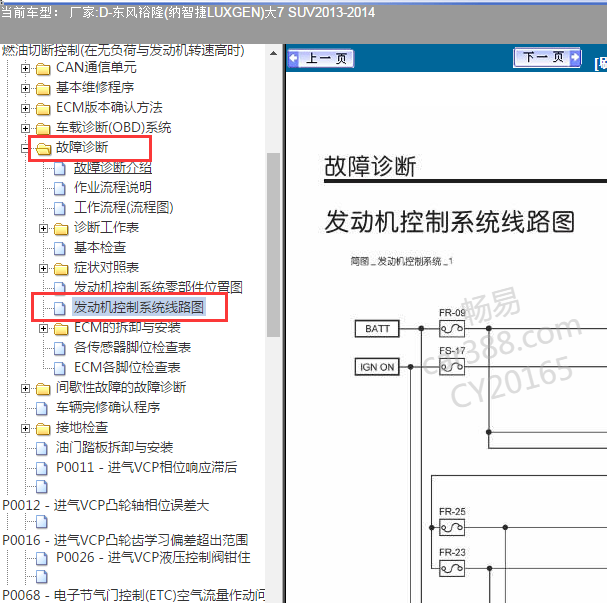Select ECM的拆卸与安装 tree item
The width and height of the screenshot is (607, 603).
tap(127, 328)
